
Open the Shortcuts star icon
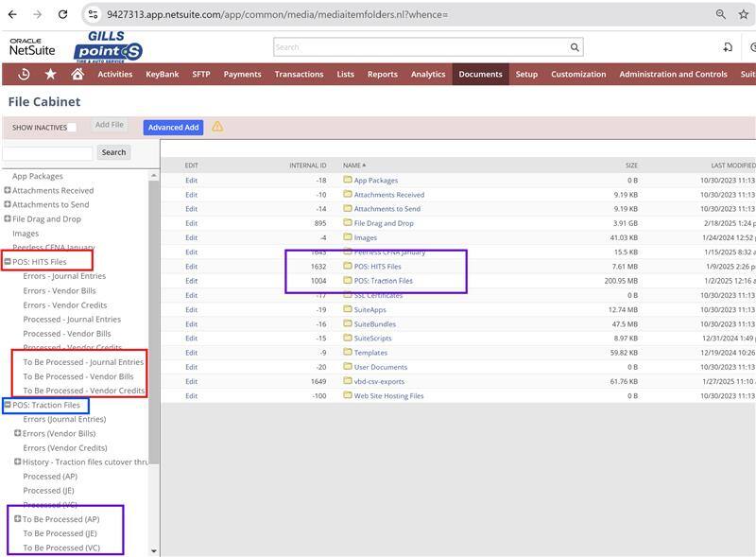tap(51, 75)
